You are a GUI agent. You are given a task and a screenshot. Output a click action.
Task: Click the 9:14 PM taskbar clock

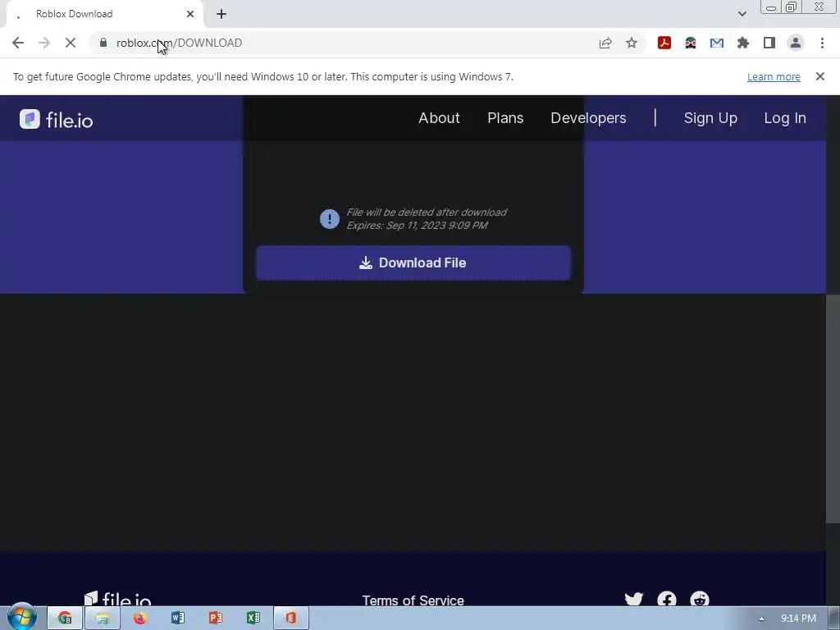point(798,619)
